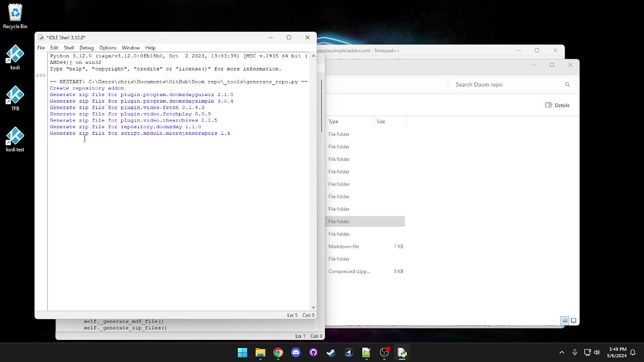644x362 pixels.
Task: Close the Notepad++ window
Action: pos(555,50)
